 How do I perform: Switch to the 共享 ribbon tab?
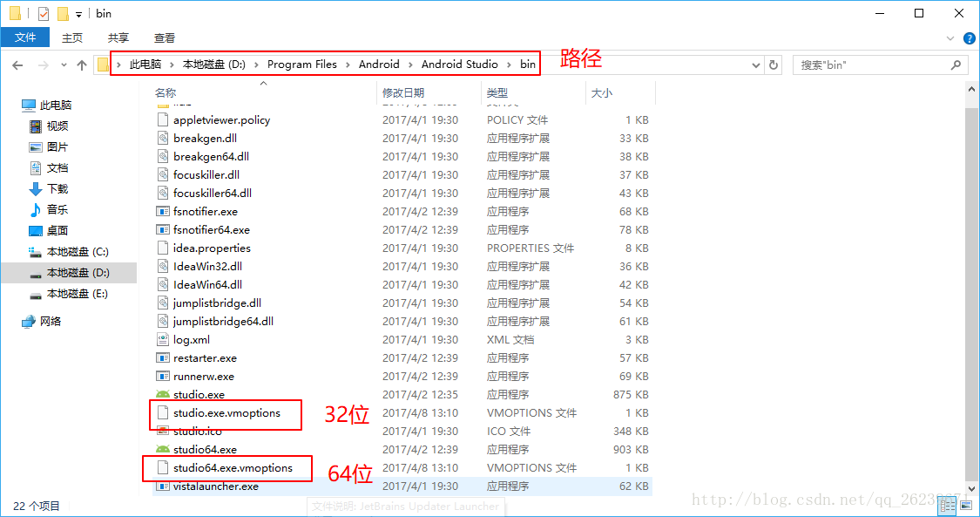point(118,38)
